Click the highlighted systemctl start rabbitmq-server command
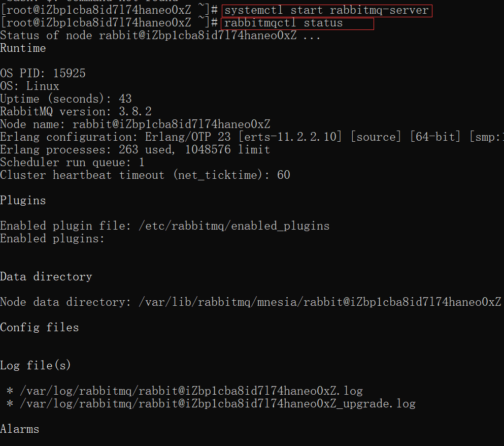The image size is (504, 446). (326, 11)
